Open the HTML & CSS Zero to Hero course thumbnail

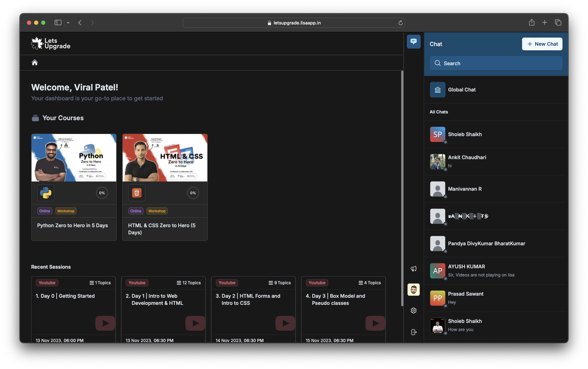165,158
